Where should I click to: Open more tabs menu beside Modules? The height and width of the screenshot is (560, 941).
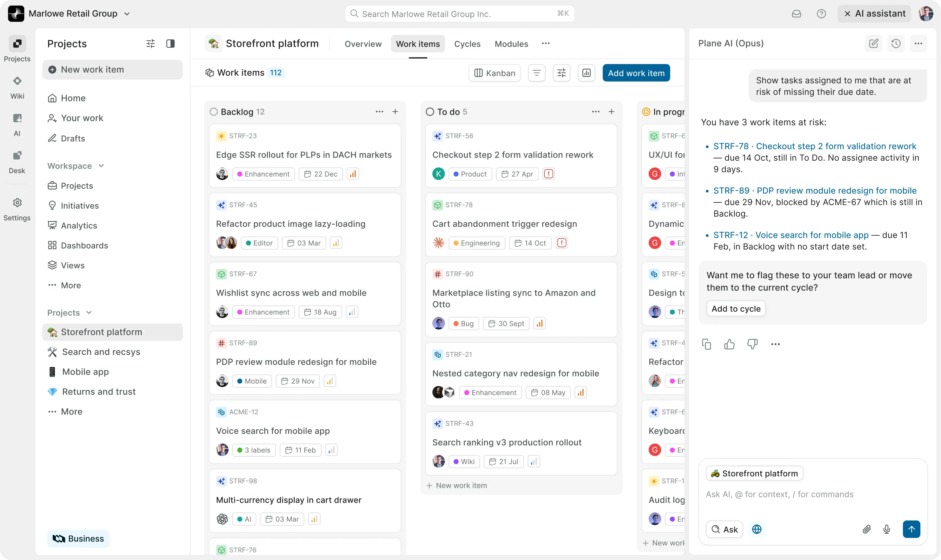point(546,44)
